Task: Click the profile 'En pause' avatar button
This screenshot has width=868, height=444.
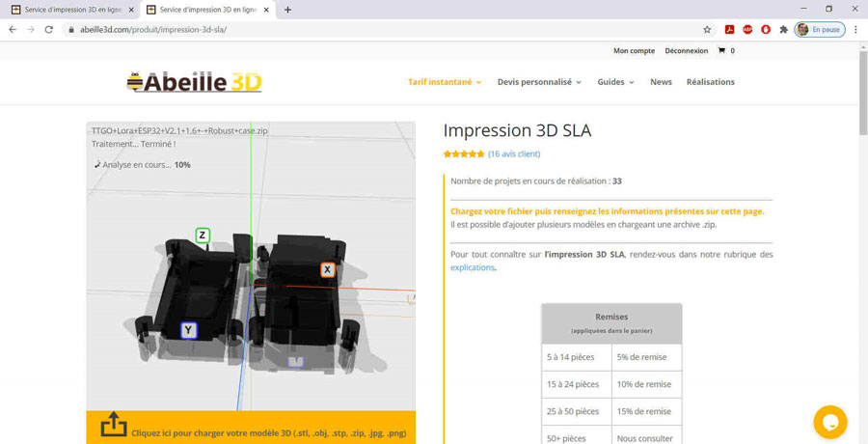Action: point(820,29)
